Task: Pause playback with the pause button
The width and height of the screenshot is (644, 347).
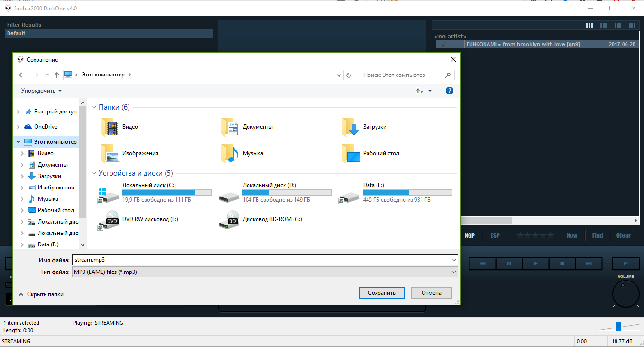Action: [x=509, y=263]
